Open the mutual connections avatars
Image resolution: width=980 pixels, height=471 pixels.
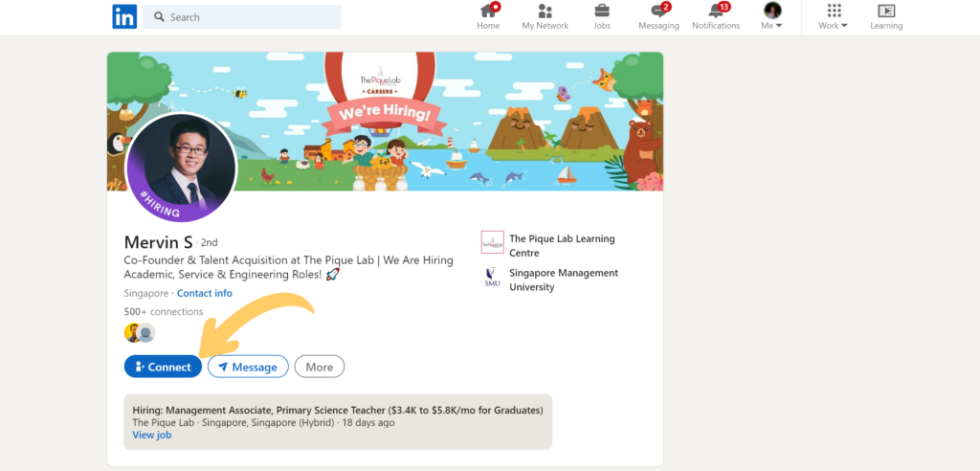coord(140,333)
